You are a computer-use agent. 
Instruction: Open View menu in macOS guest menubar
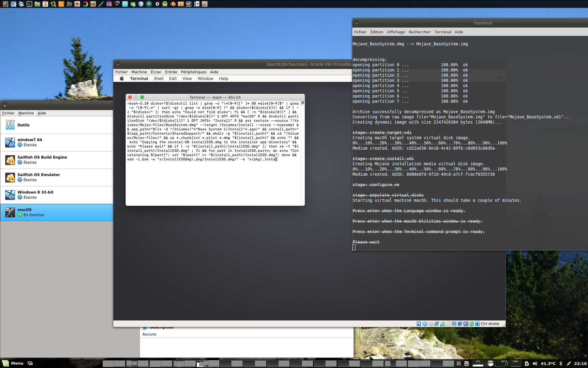pyautogui.click(x=187, y=79)
